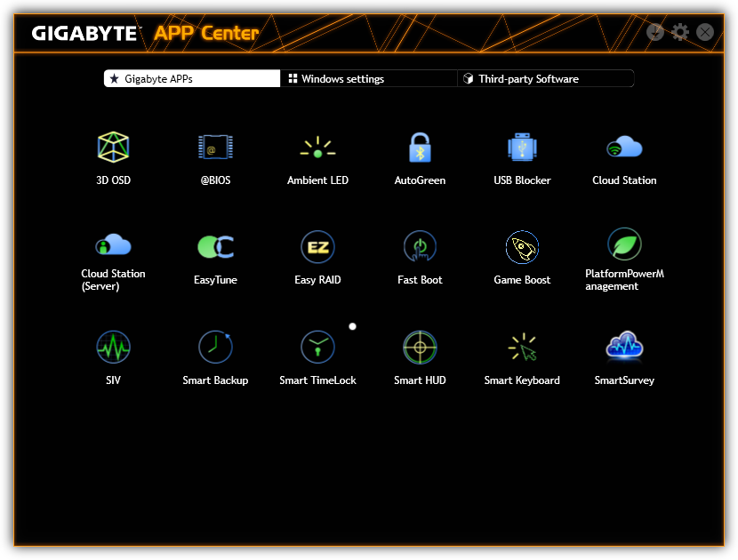Screen dimensions: 738x560
Task: Open Smart Backup clock icon
Action: point(215,348)
